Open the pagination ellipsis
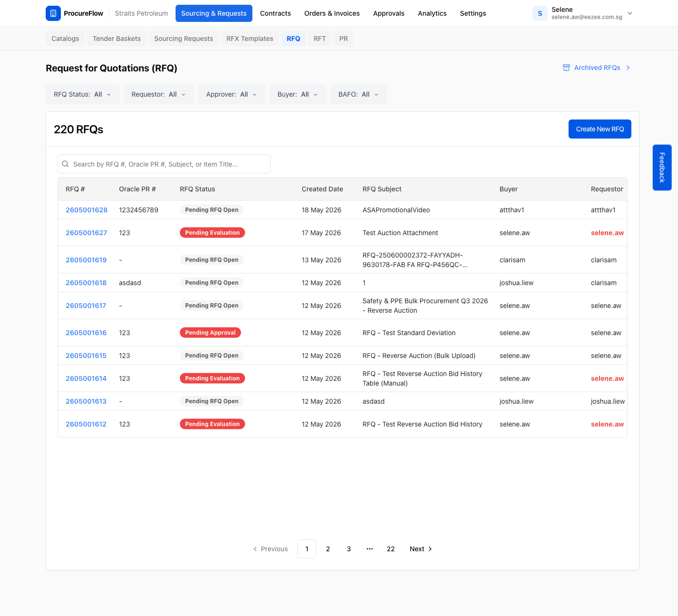The height and width of the screenshot is (616, 678). click(x=370, y=549)
